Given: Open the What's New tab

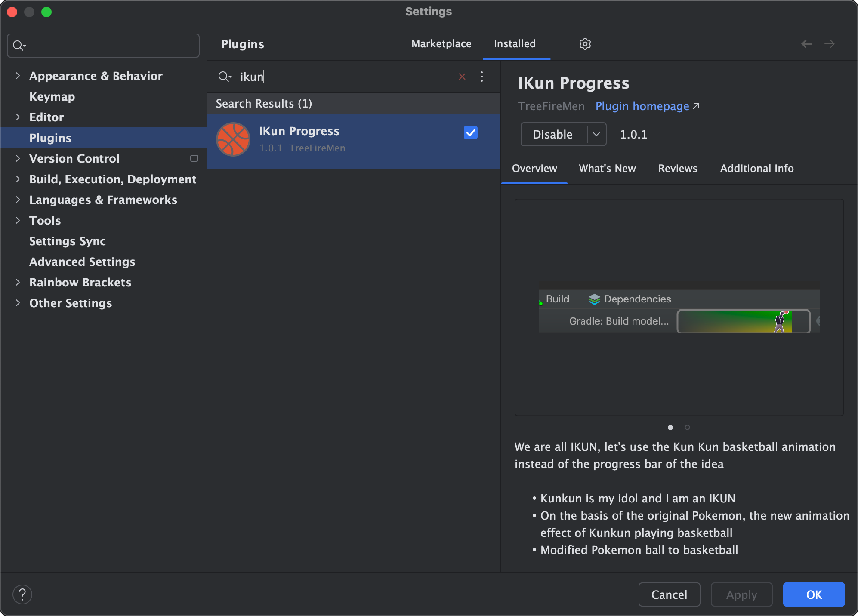Looking at the screenshot, I should click(x=607, y=169).
